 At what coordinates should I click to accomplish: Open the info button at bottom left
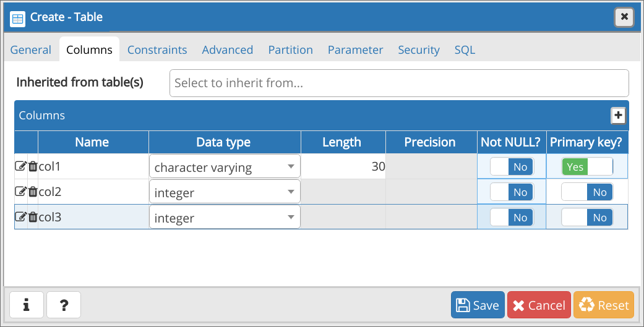pos(27,305)
